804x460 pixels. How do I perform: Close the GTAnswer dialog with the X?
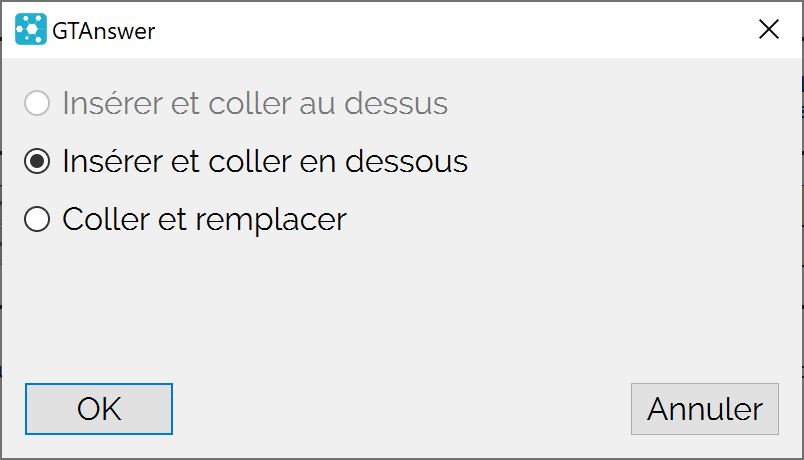pyautogui.click(x=769, y=29)
